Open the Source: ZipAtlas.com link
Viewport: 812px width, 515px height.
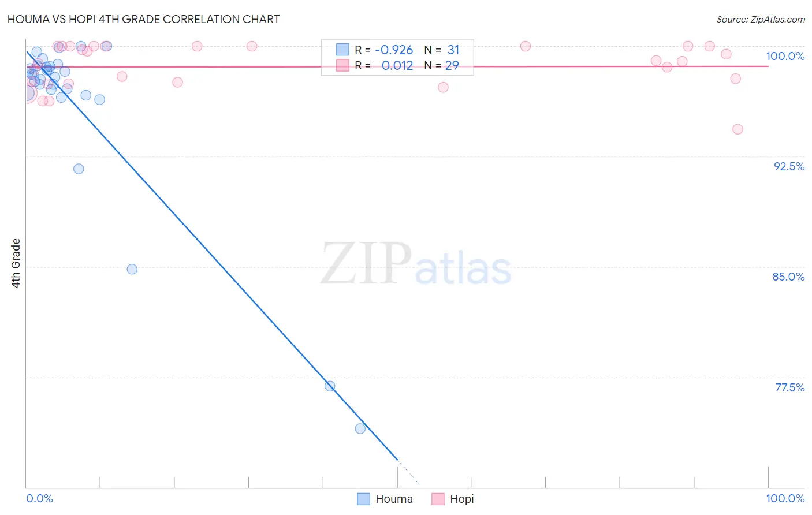[x=761, y=19]
